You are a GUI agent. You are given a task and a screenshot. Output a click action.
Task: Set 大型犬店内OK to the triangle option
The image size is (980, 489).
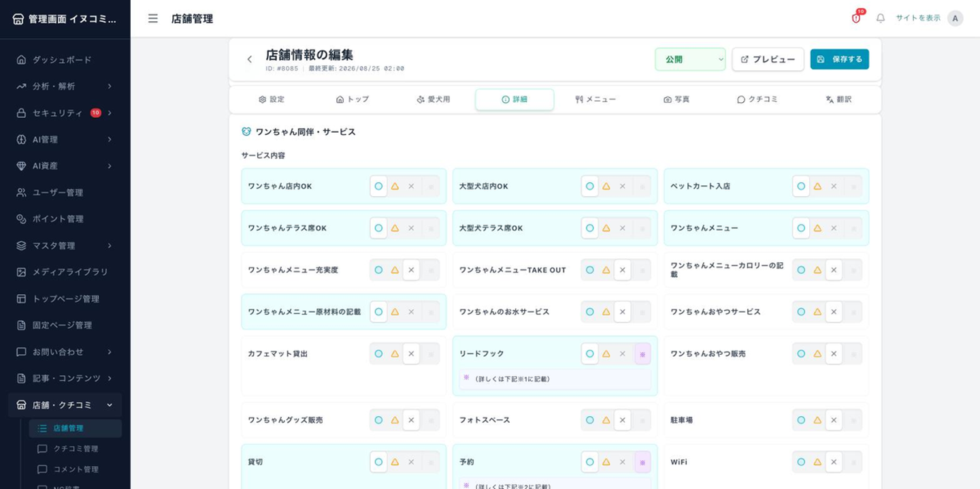point(606,187)
